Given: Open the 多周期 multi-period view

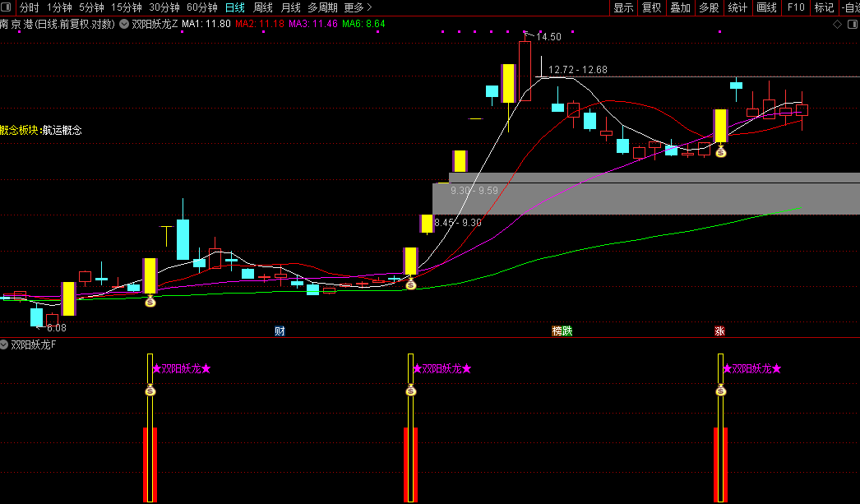Looking at the screenshot, I should click(322, 7).
